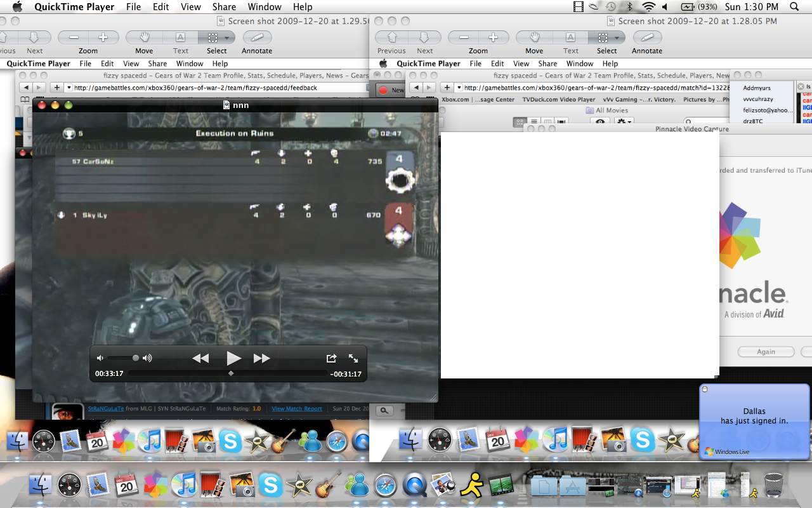Open iTunes from the bottom Dock
The height and width of the screenshot is (508, 812).
pos(185,485)
